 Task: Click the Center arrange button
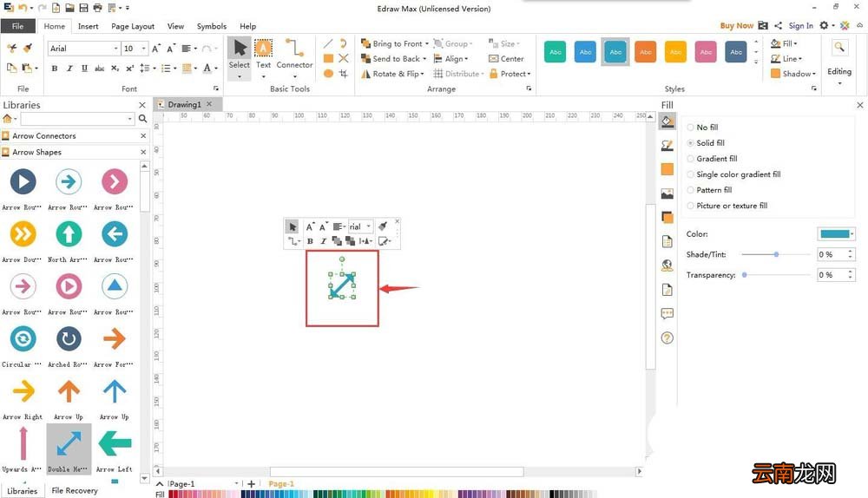click(506, 59)
